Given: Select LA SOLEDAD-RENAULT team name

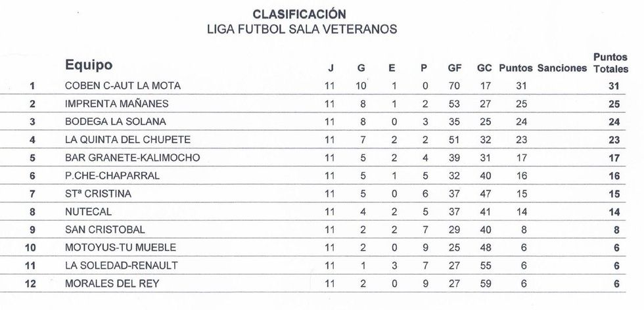Looking at the screenshot, I should coord(121,265).
